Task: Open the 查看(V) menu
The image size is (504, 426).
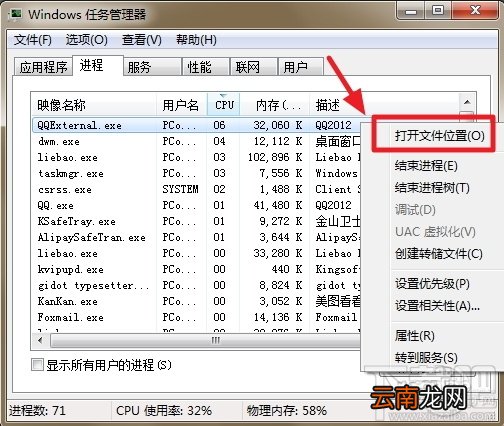Action: [x=142, y=40]
